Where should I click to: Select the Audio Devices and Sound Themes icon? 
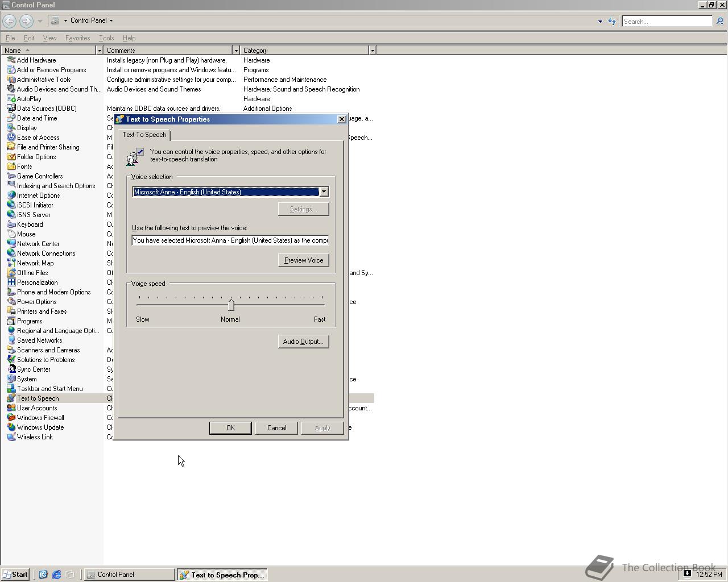point(11,89)
